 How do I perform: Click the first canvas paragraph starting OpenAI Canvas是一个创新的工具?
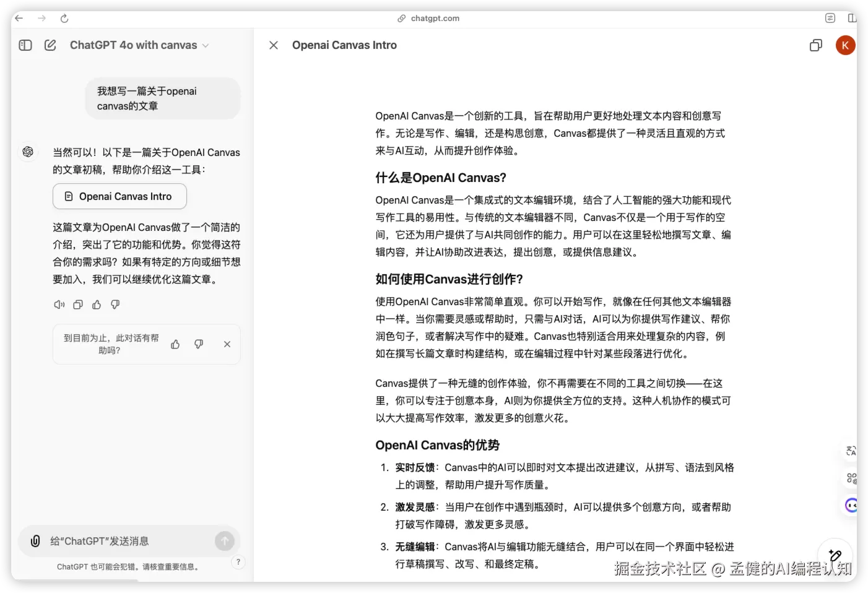(550, 133)
